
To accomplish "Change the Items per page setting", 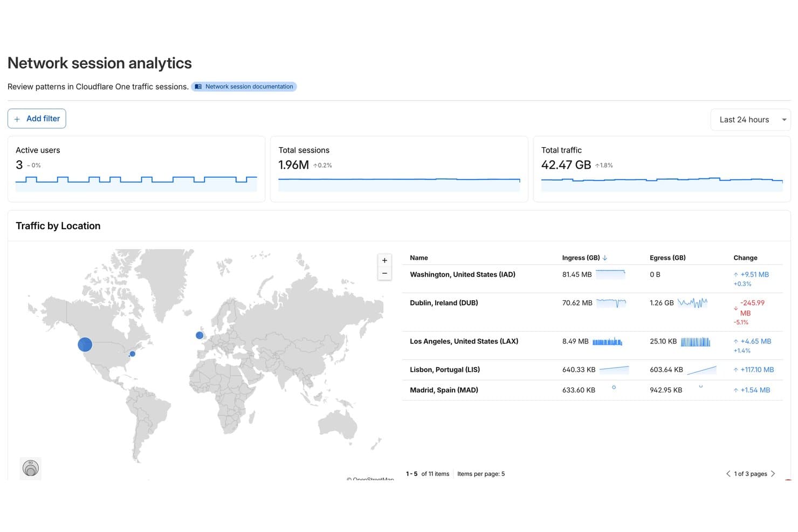I will click(x=481, y=474).
